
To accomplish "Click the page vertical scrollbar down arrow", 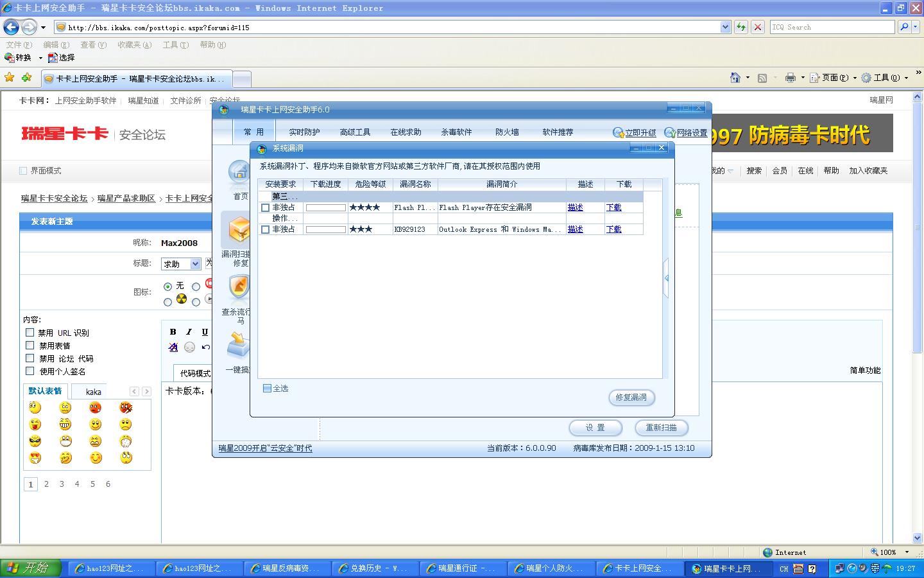I will pos(918,538).
